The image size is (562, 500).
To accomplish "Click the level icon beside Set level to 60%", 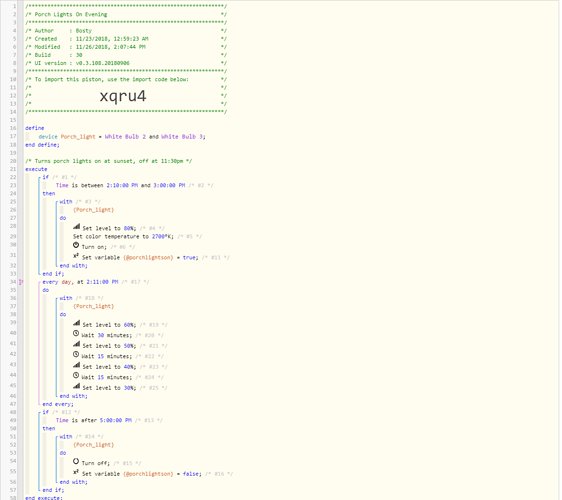I will [x=76, y=323].
